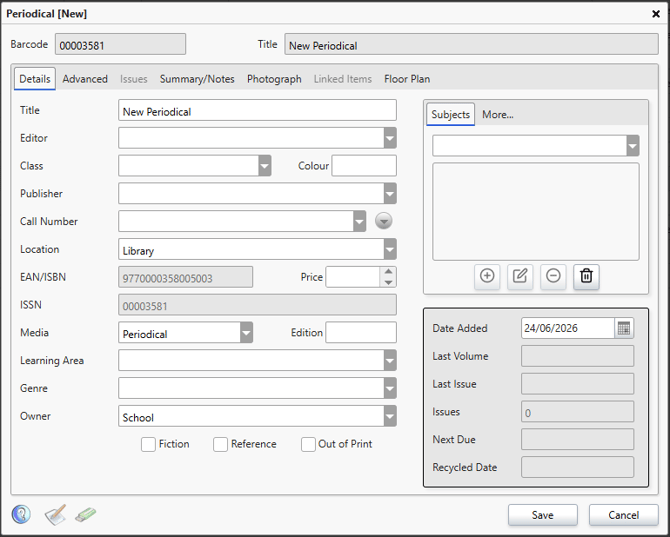Expand the Subjects selection dropdown
Viewport: 670px width, 537px height.
click(x=633, y=146)
